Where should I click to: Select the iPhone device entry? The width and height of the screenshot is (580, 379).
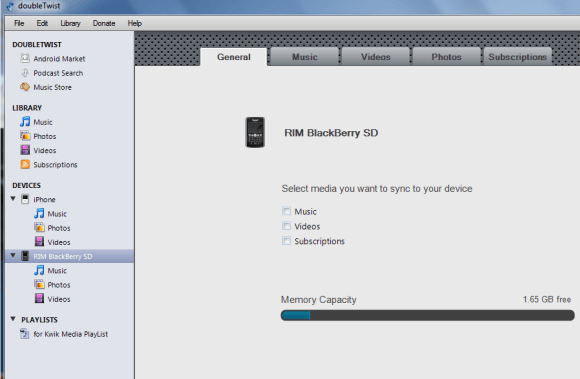click(44, 200)
